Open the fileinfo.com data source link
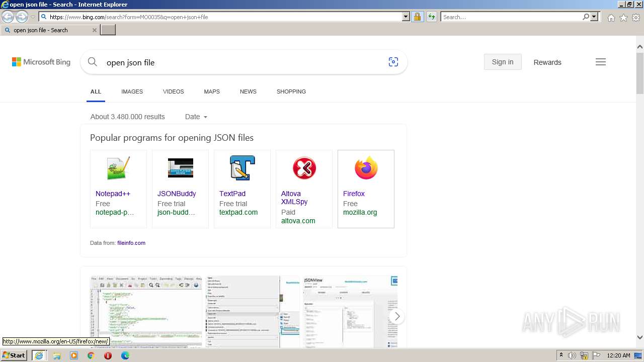 pyautogui.click(x=131, y=243)
